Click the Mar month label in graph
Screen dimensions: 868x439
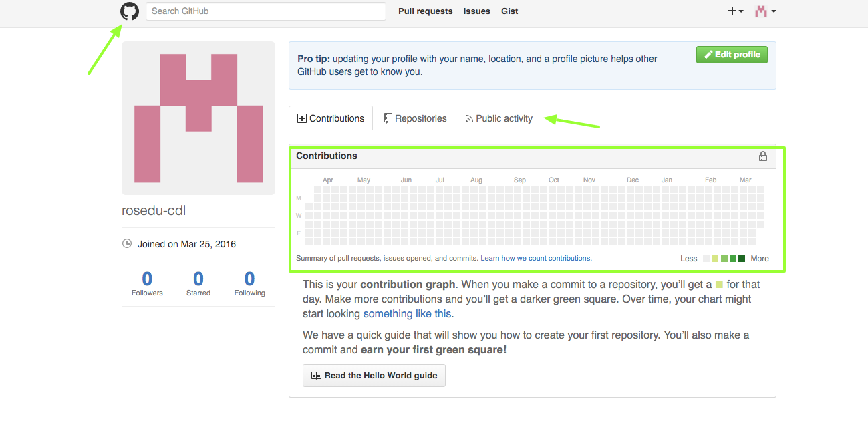coord(746,180)
